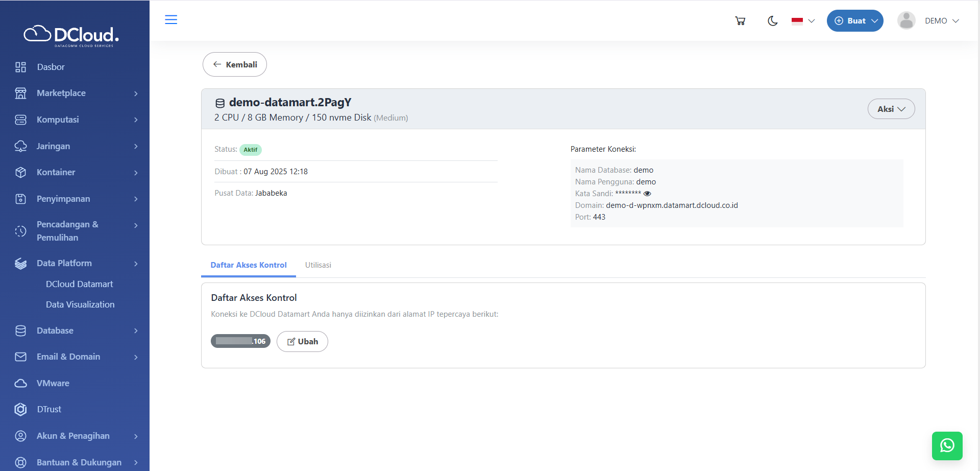
Task: Expand the Marketplace menu chevron
Action: click(x=136, y=93)
